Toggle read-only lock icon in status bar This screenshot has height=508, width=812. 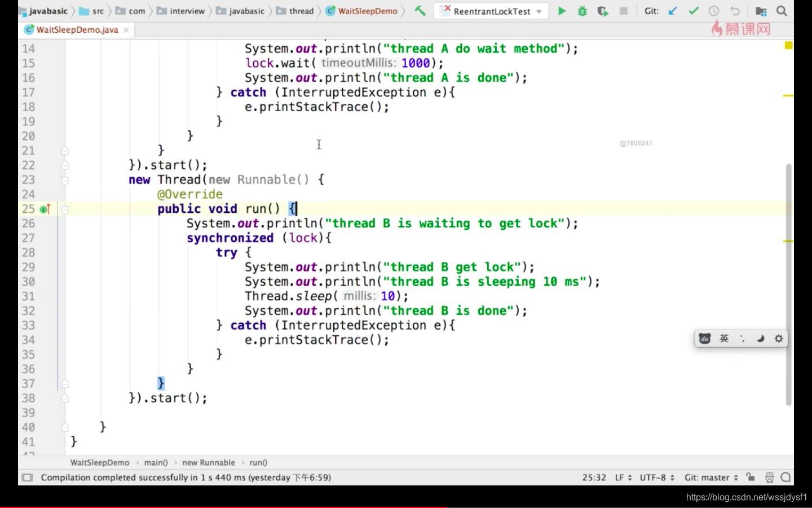pyautogui.click(x=751, y=477)
